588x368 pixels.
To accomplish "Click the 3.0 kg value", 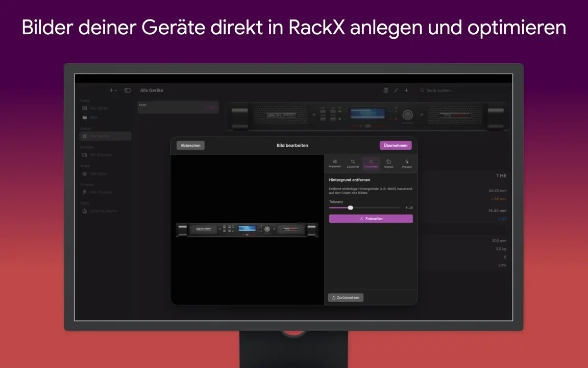I will click(501, 249).
